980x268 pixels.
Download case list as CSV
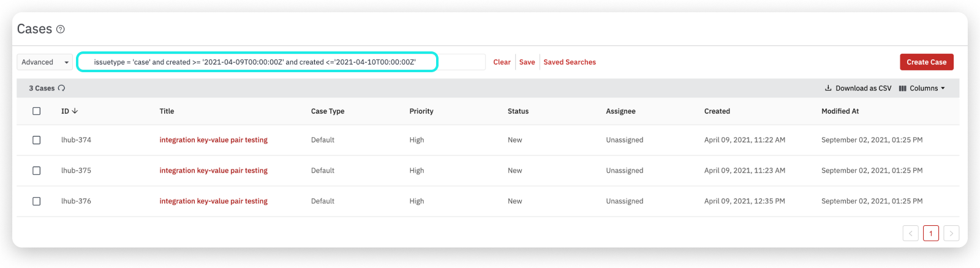pyautogui.click(x=858, y=88)
